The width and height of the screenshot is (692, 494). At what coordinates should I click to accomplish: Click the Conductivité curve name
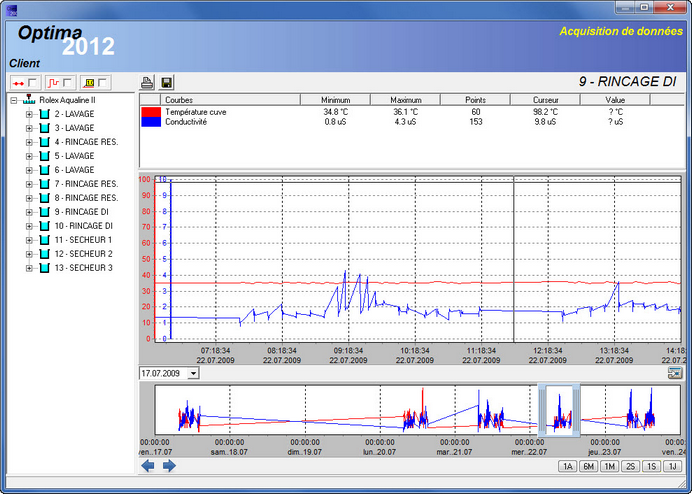(186, 122)
